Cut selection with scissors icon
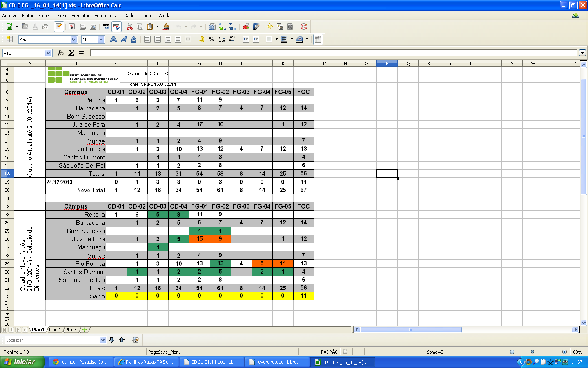The image size is (588, 368). pyautogui.click(x=130, y=27)
